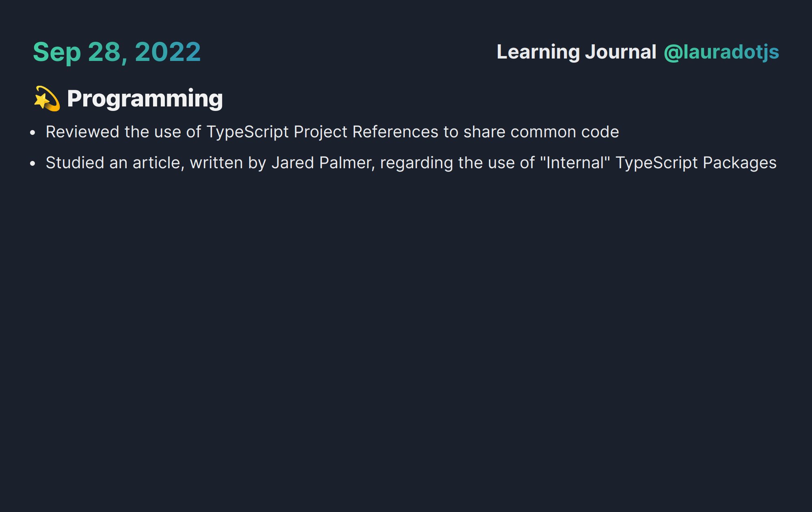Click the month Sep in the date
Image resolution: width=812 pixels, height=512 pixels.
[57, 53]
